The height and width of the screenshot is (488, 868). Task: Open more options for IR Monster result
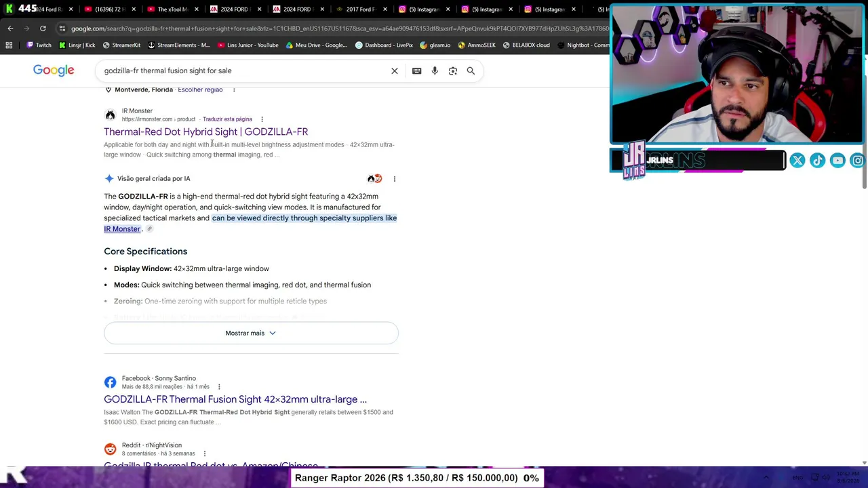pyautogui.click(x=262, y=119)
